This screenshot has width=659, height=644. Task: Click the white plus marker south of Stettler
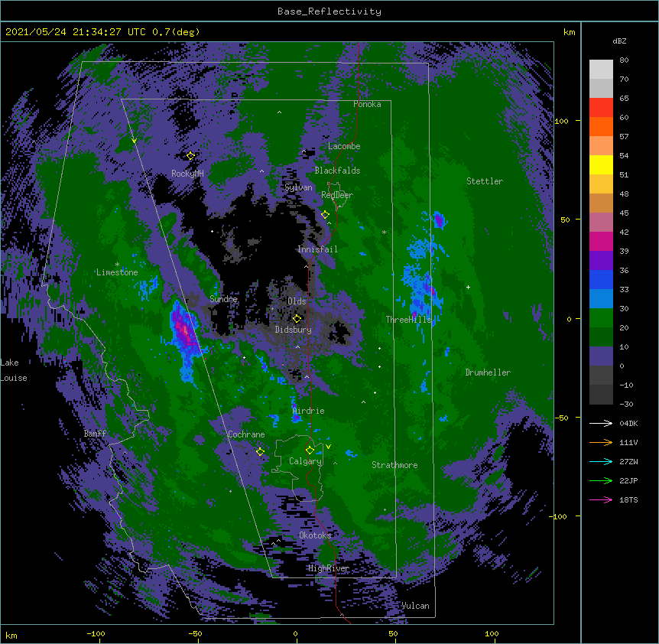coord(468,287)
